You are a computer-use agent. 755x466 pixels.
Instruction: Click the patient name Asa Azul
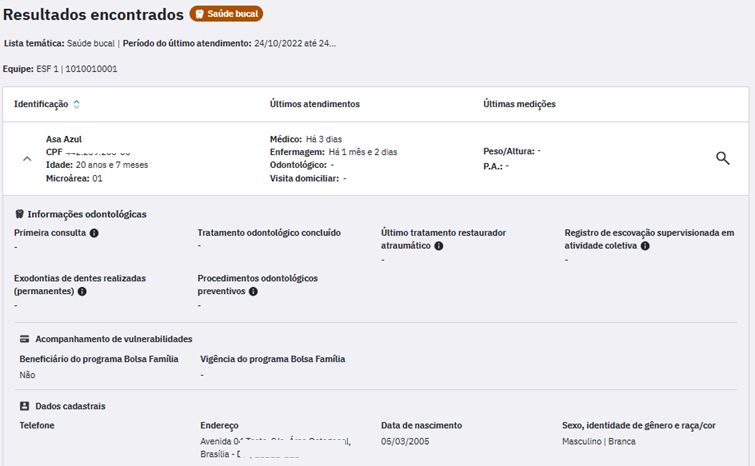64,139
